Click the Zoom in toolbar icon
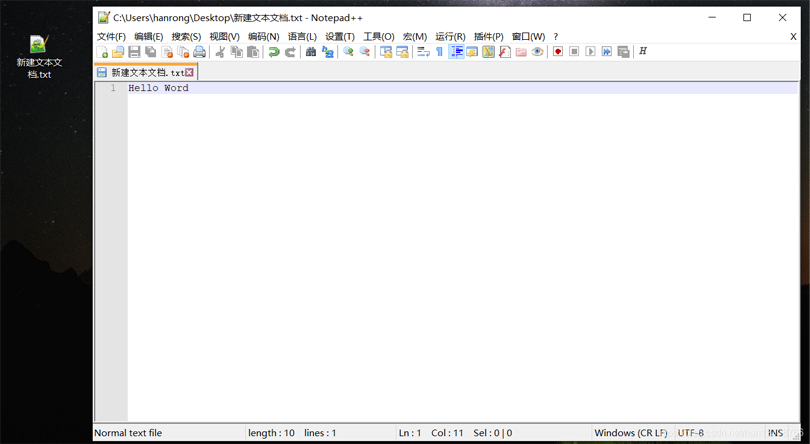Viewport: 810px width, 444px height. (x=348, y=52)
